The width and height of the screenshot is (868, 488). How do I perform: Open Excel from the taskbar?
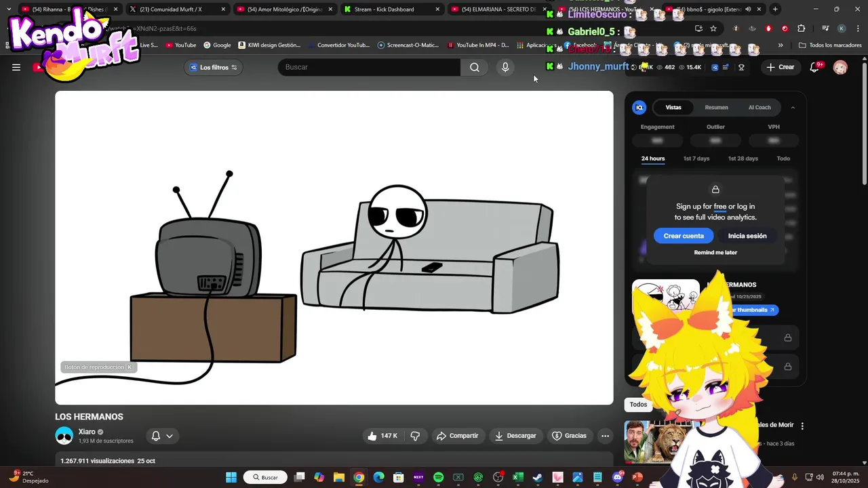[x=518, y=477]
